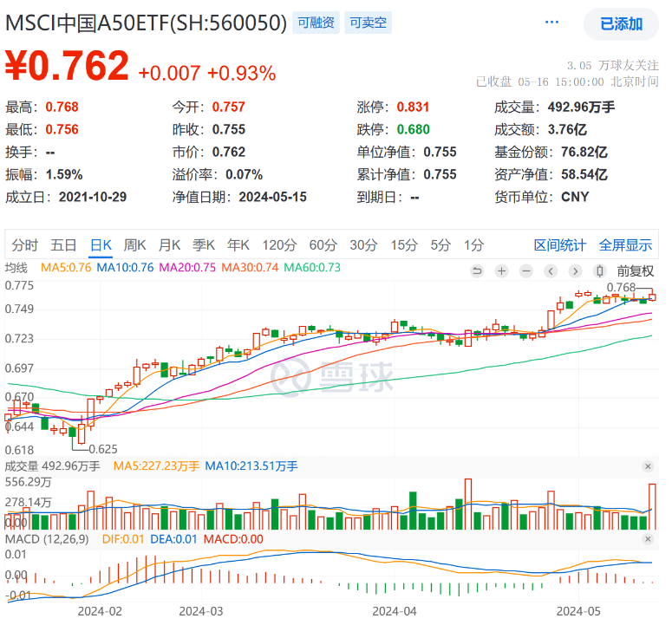Click the DEA:0.01 indicator value
The height and width of the screenshot is (625, 672).
coord(173,539)
